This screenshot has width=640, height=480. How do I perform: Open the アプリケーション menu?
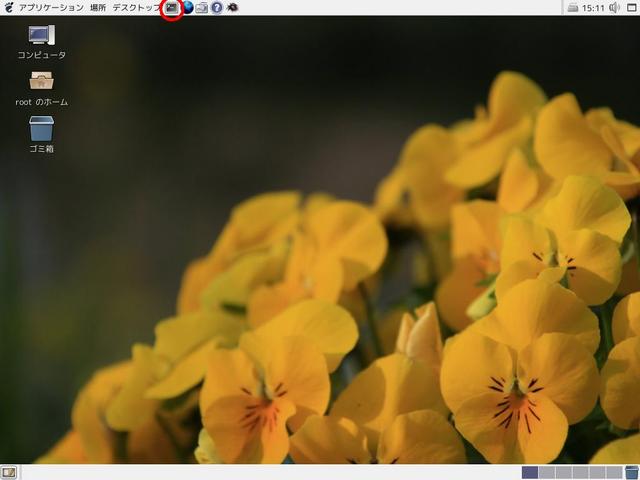tap(51, 7)
